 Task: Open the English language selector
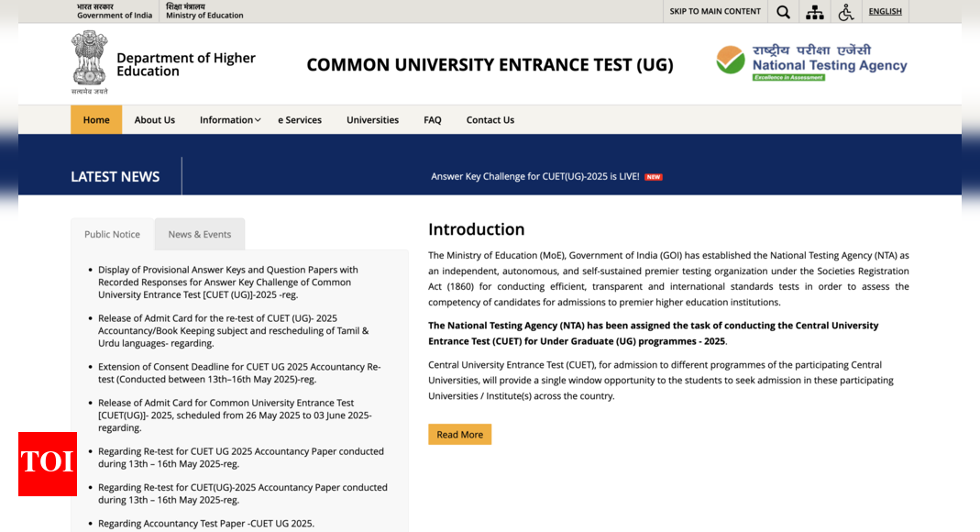885,12
